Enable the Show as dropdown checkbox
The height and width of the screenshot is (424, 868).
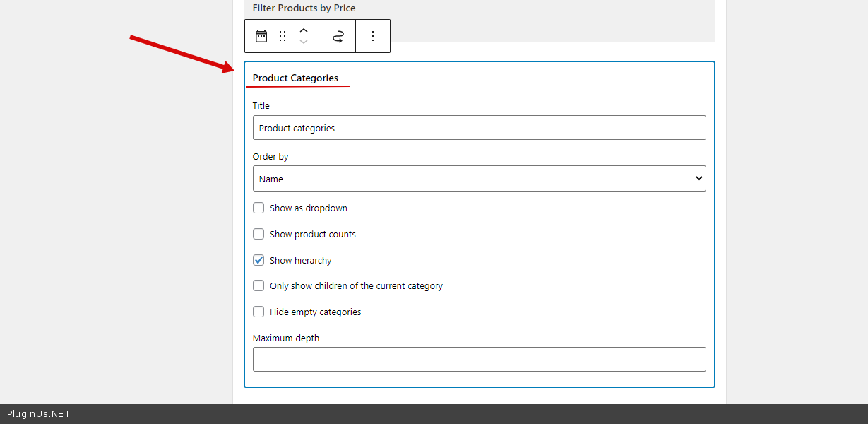coord(258,208)
